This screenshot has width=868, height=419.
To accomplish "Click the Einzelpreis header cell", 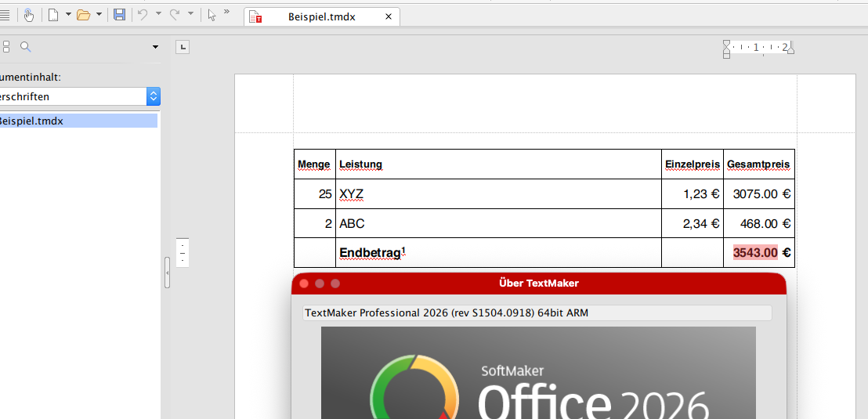I will tap(693, 164).
